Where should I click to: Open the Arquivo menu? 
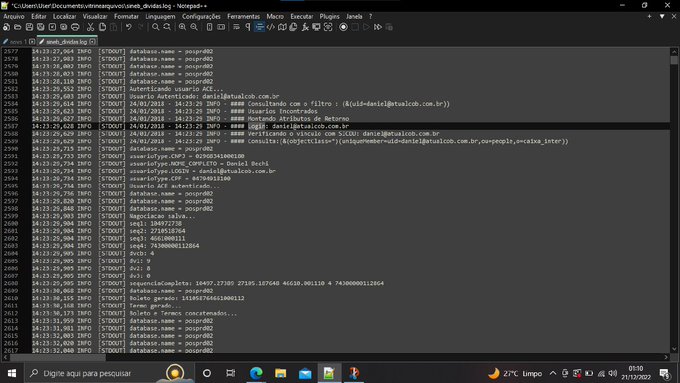click(14, 16)
